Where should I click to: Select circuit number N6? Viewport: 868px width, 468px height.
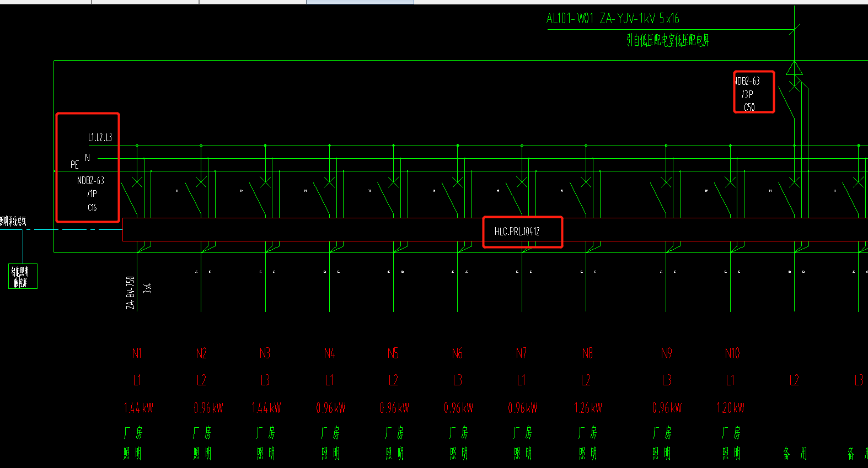(x=457, y=353)
